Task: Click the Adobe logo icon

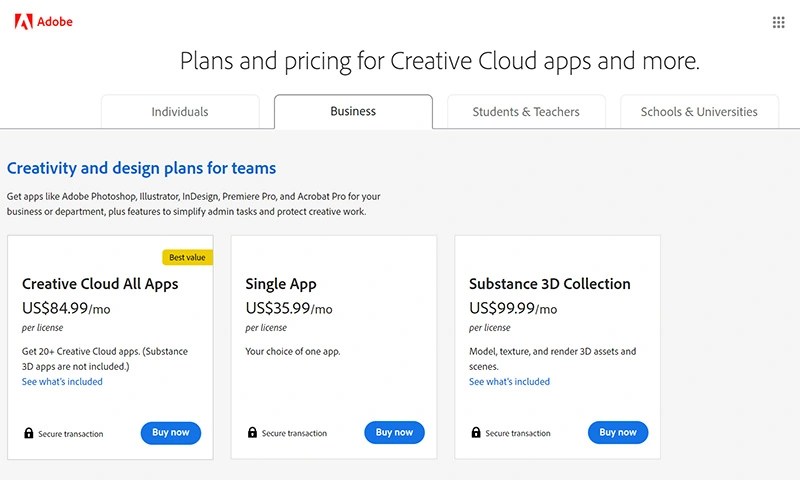Action: coord(23,21)
